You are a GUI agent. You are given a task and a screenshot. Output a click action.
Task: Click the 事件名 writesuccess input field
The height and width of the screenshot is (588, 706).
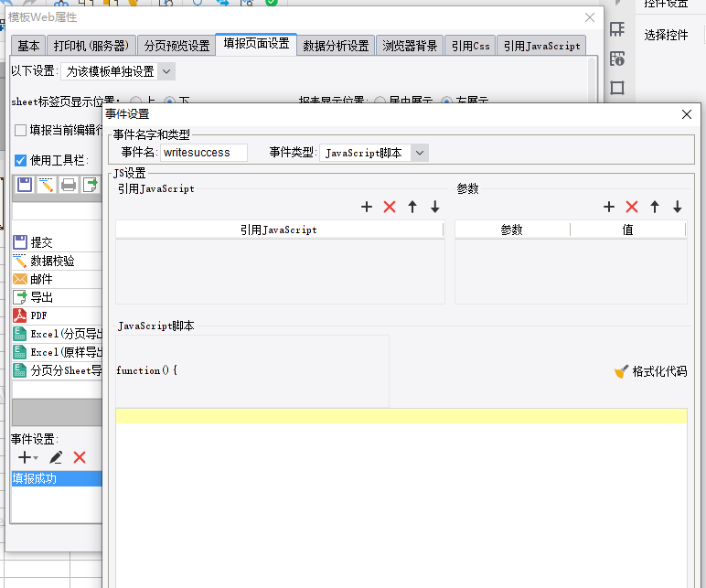204,153
